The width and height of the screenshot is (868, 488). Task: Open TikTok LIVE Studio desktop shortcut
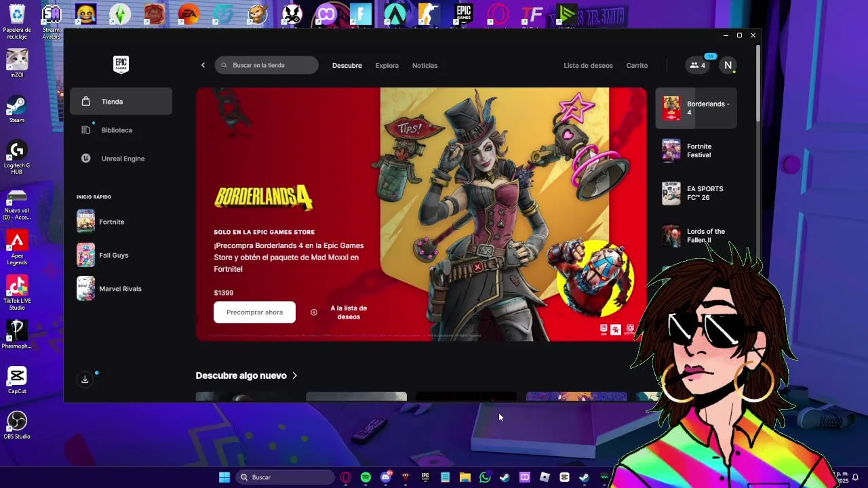[17, 293]
